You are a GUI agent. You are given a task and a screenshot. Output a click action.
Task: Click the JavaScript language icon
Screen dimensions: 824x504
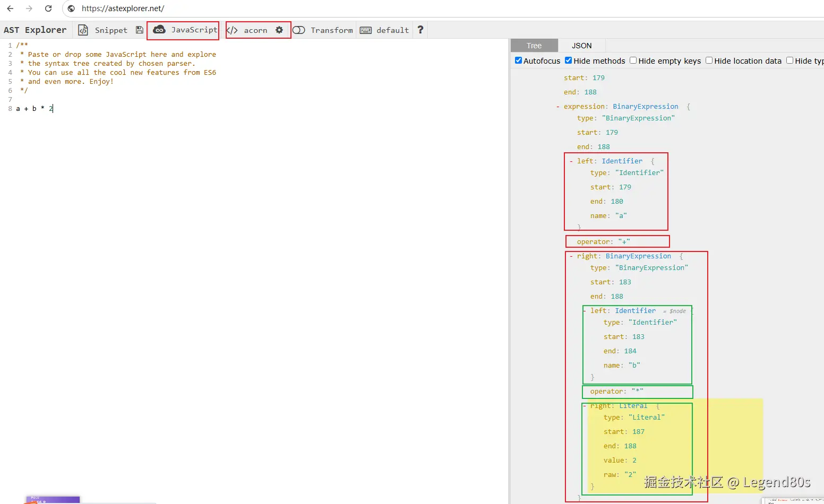pyautogui.click(x=159, y=30)
